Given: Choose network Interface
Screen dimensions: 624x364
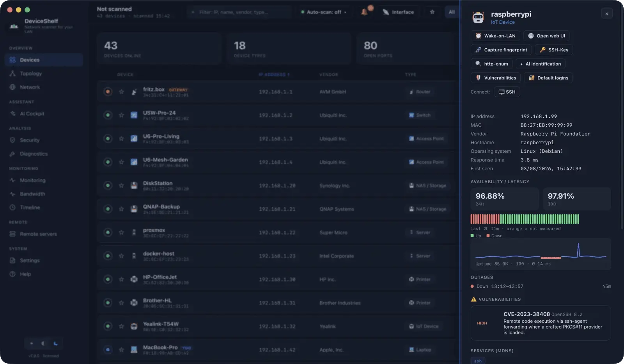Looking at the screenshot, I should 398,12.
